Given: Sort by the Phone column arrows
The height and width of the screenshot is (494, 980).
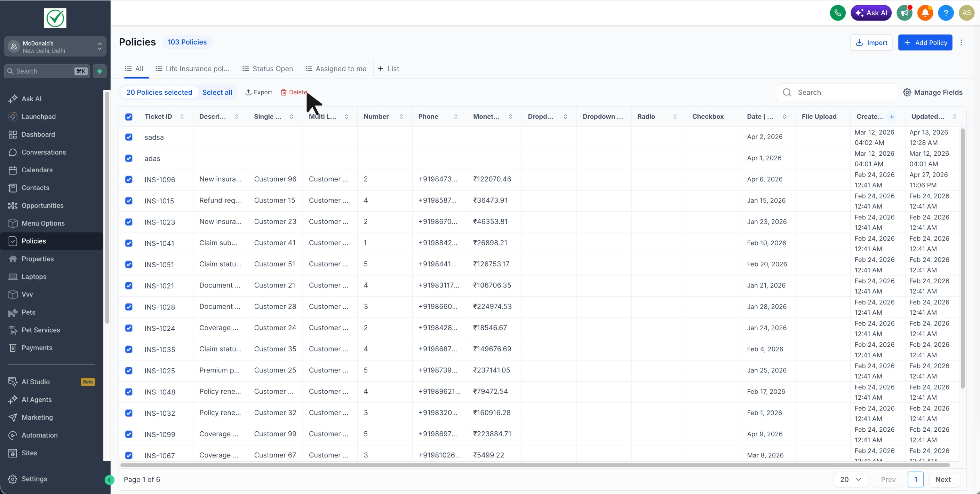Looking at the screenshot, I should coord(456,117).
